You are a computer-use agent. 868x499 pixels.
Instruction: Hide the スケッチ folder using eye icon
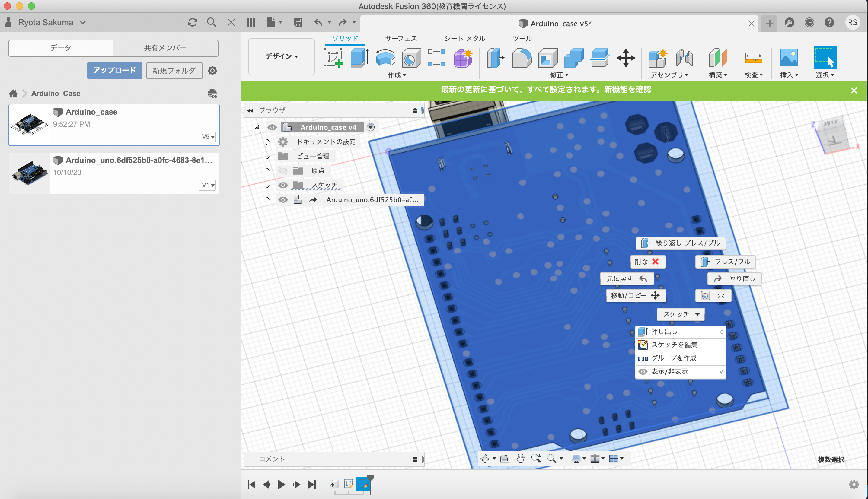tap(283, 186)
